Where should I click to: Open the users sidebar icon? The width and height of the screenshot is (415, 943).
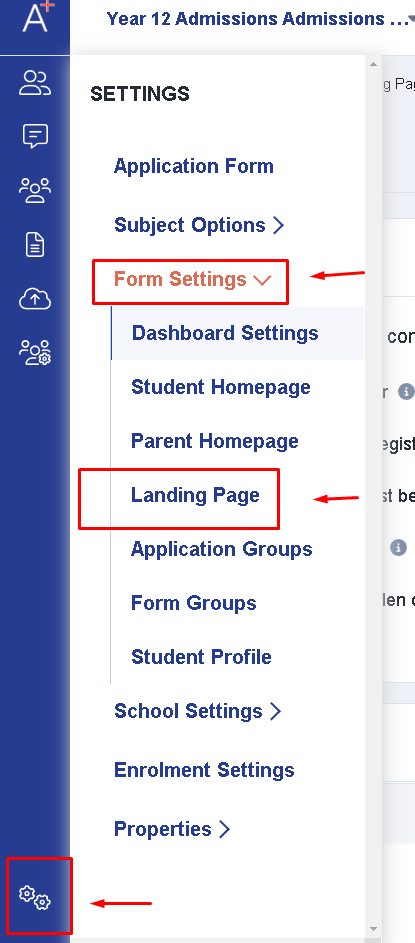pos(35,83)
